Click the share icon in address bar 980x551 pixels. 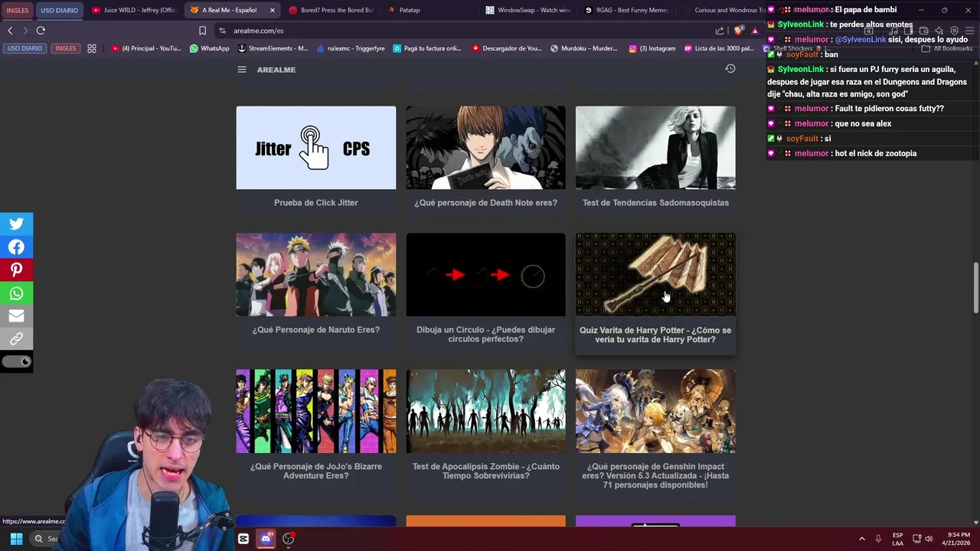click(720, 31)
